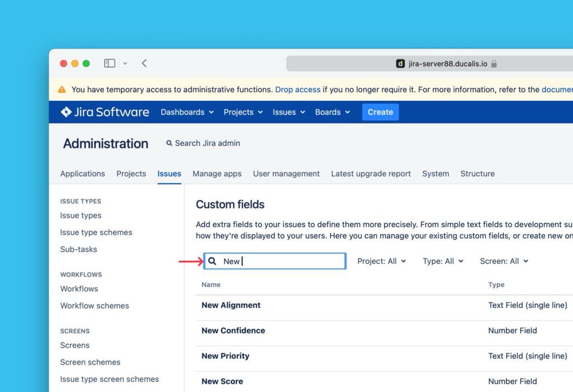
Task: Click the Jira Software logo
Action: click(x=105, y=112)
